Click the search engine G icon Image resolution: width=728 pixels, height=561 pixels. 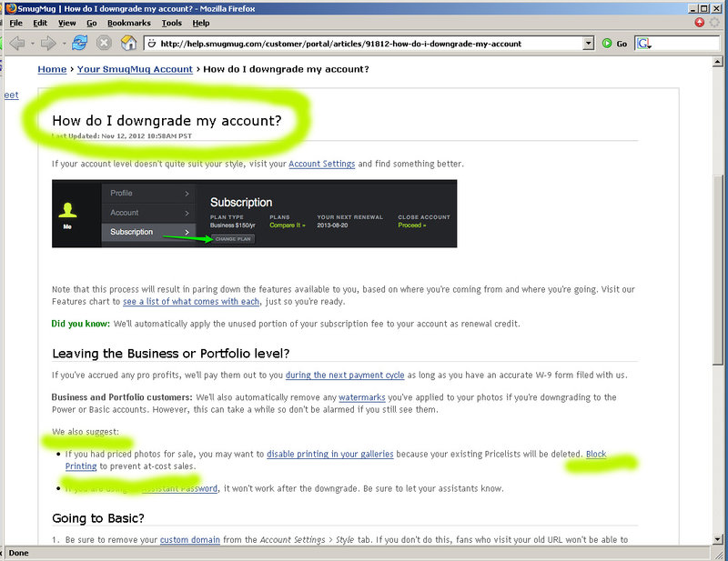[x=643, y=44]
